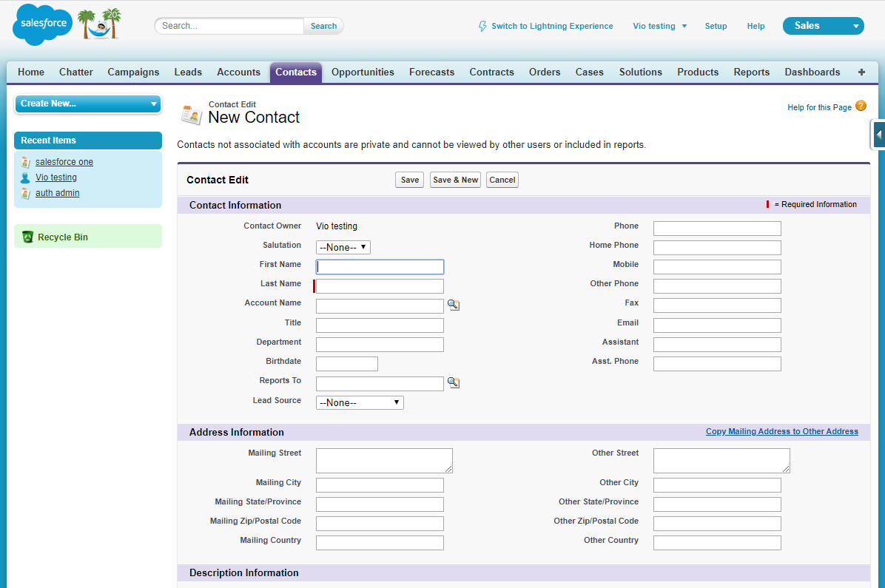Click the palm trees seasonal logo
Screen dimensions: 885x588
[x=99, y=24]
